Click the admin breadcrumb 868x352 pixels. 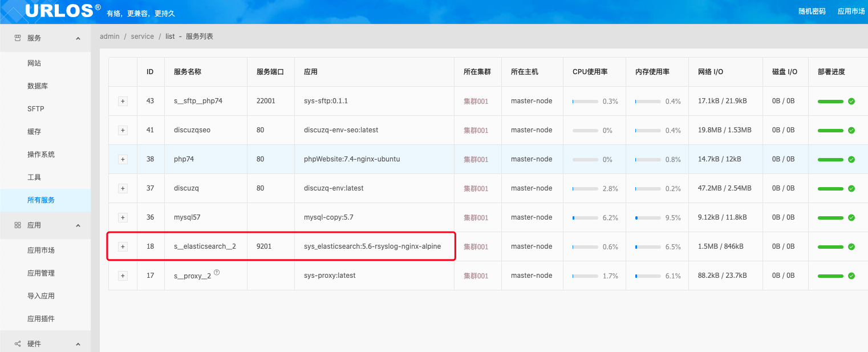pyautogui.click(x=109, y=37)
